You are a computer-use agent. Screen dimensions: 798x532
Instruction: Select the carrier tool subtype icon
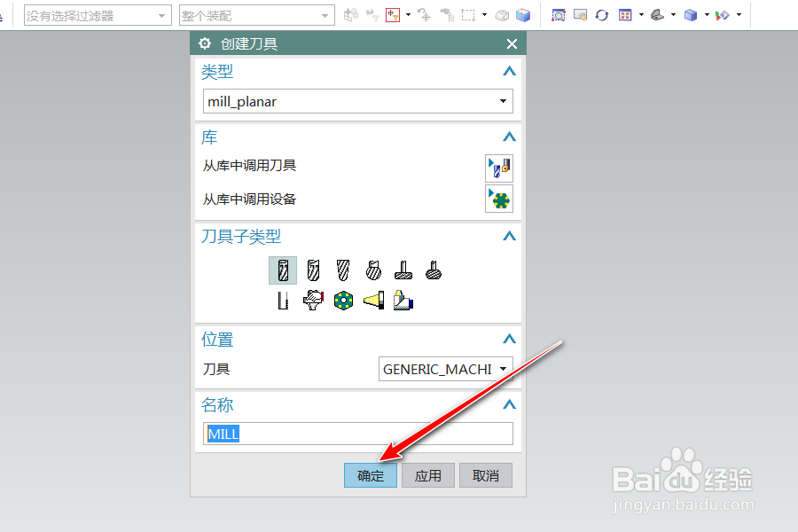343,301
